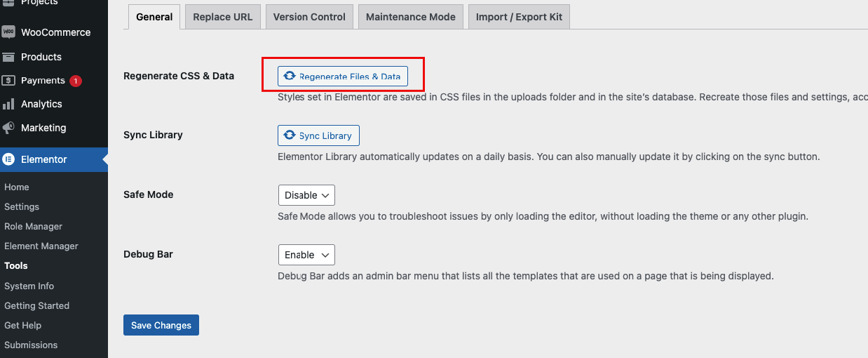Click the Marketing megaphone icon
This screenshot has width=868, height=358.
8,128
